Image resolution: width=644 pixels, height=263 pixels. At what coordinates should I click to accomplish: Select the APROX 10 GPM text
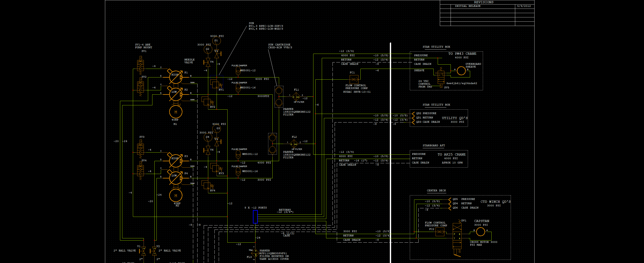pos(452,163)
